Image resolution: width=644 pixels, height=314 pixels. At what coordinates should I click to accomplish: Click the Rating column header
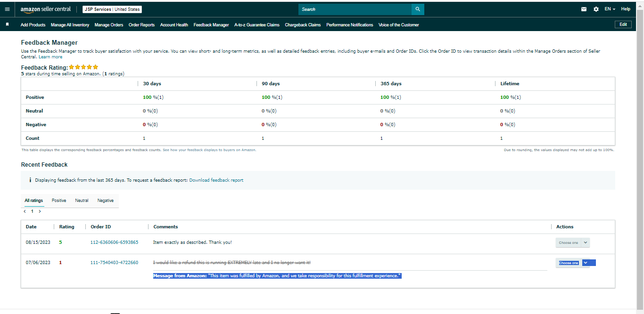point(66,227)
